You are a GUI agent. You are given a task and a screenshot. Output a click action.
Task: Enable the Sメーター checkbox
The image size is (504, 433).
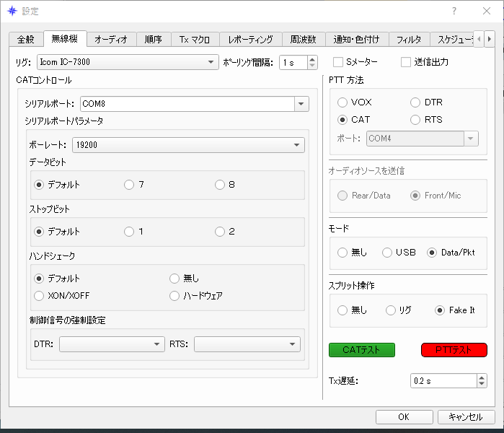(338, 62)
